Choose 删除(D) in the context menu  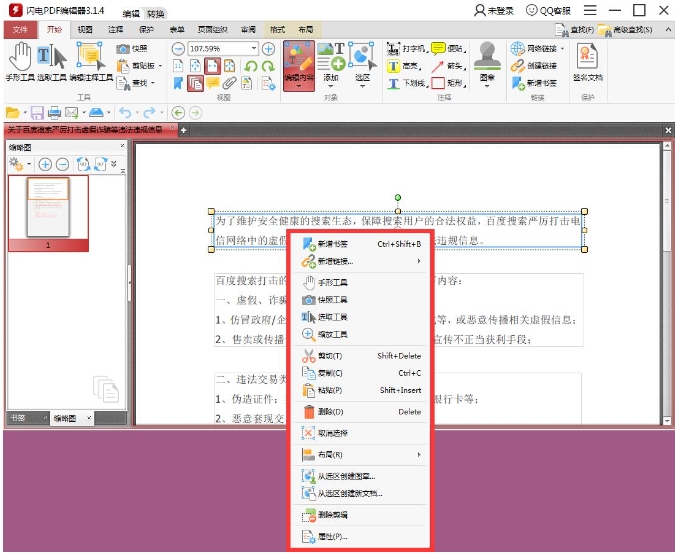(x=361, y=412)
